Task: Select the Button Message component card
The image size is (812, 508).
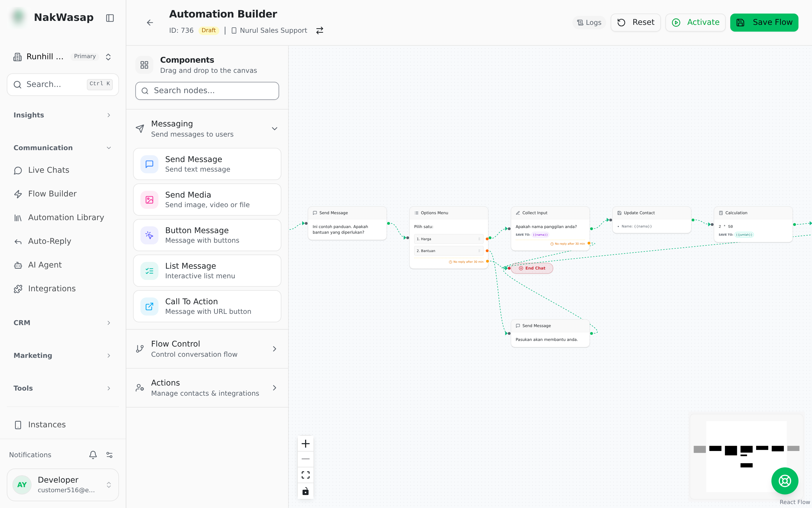Action: (x=207, y=235)
